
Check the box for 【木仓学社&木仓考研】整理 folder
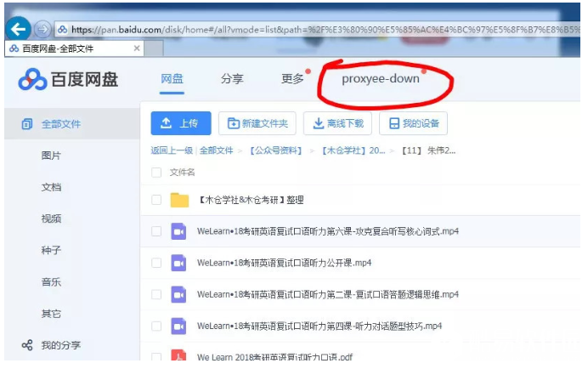pyautogui.click(x=155, y=200)
